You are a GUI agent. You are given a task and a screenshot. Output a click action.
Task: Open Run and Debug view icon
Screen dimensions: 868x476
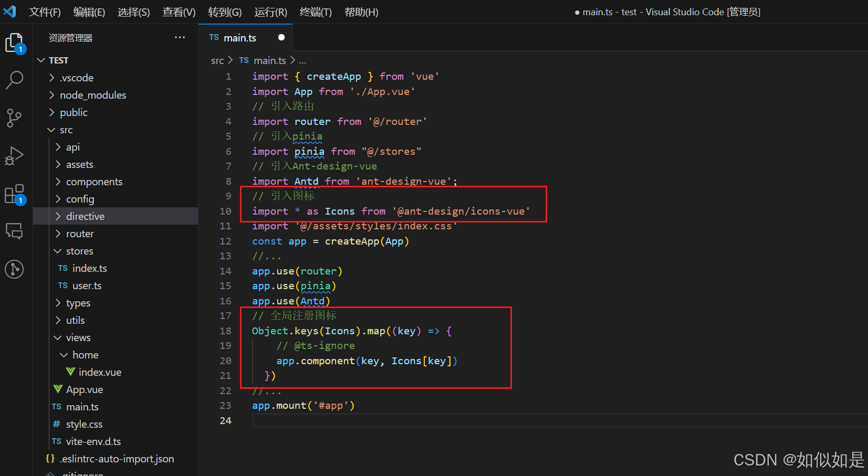[x=14, y=156]
